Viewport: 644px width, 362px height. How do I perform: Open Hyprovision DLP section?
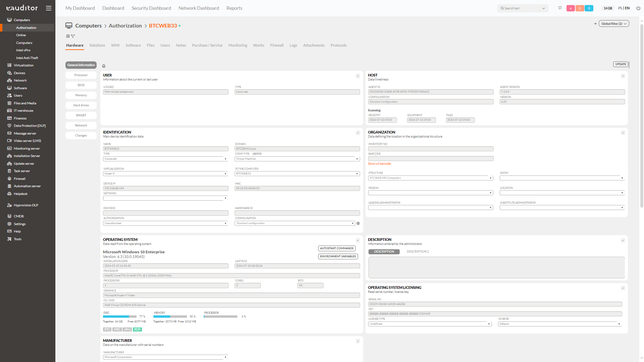pyautogui.click(x=26, y=205)
